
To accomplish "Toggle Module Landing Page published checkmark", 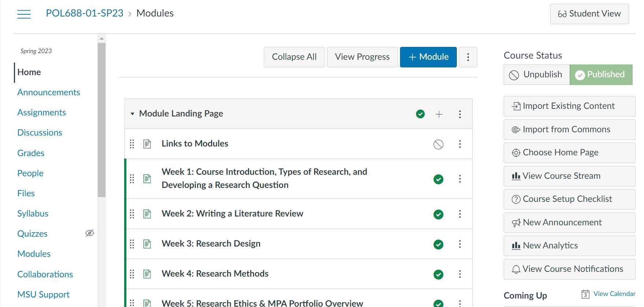I will [x=420, y=114].
